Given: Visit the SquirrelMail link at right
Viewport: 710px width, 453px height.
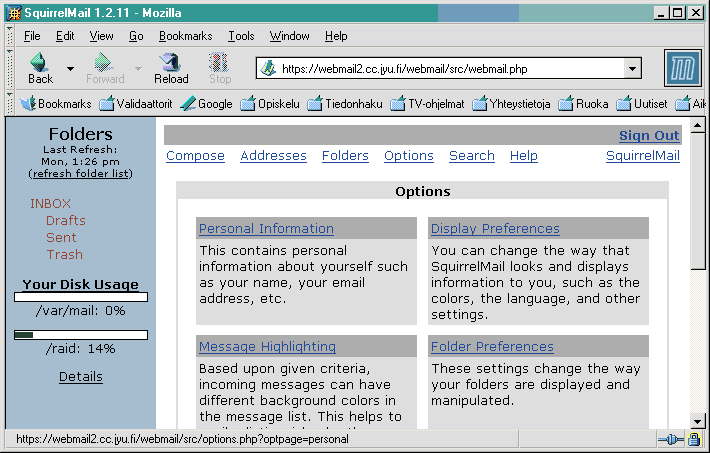Looking at the screenshot, I should [643, 155].
